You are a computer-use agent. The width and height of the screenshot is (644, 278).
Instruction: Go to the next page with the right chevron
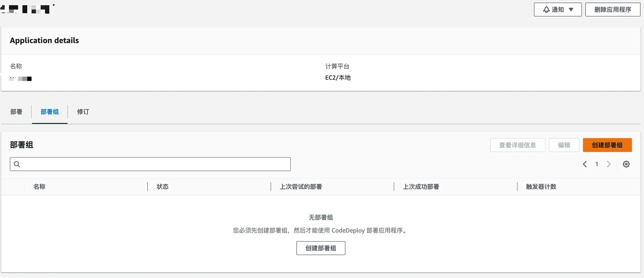(609, 164)
